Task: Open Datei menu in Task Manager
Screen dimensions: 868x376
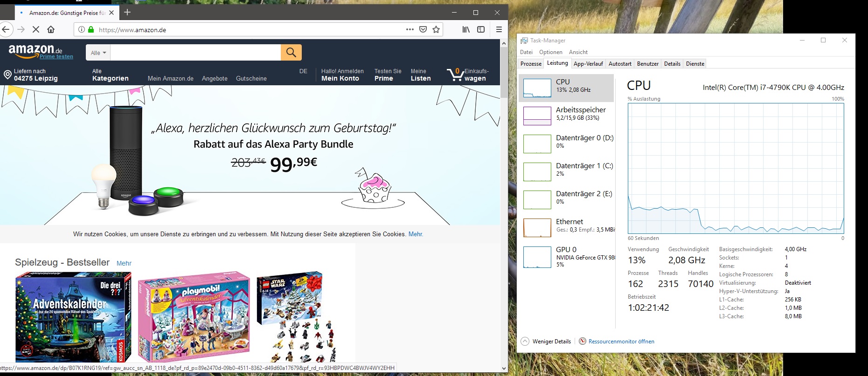Action: [x=526, y=52]
